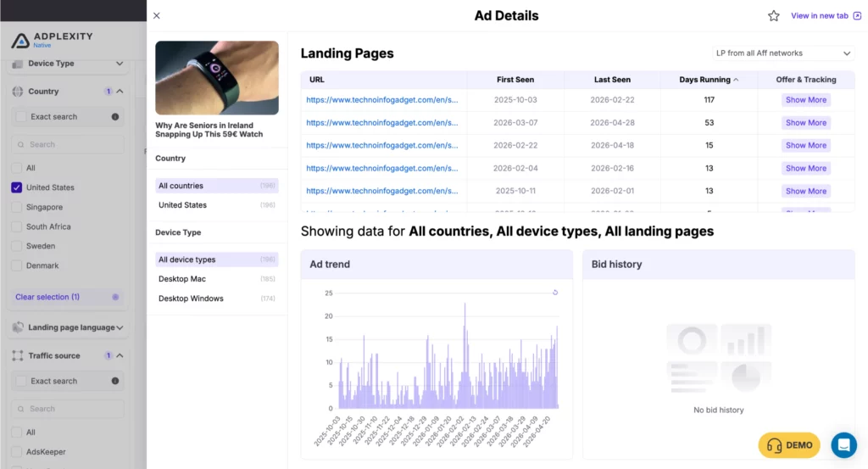Click the Device Type filter icon
Viewport: 868px width, 469px height.
pos(18,64)
